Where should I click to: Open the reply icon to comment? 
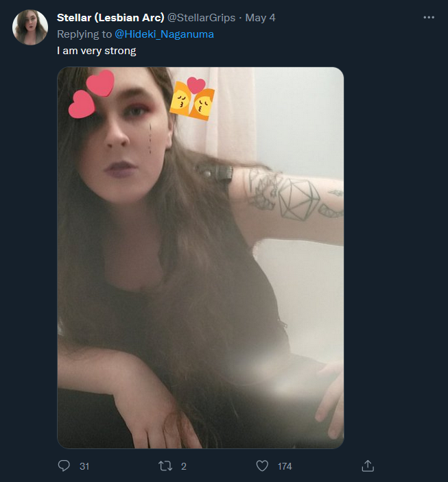click(64, 466)
